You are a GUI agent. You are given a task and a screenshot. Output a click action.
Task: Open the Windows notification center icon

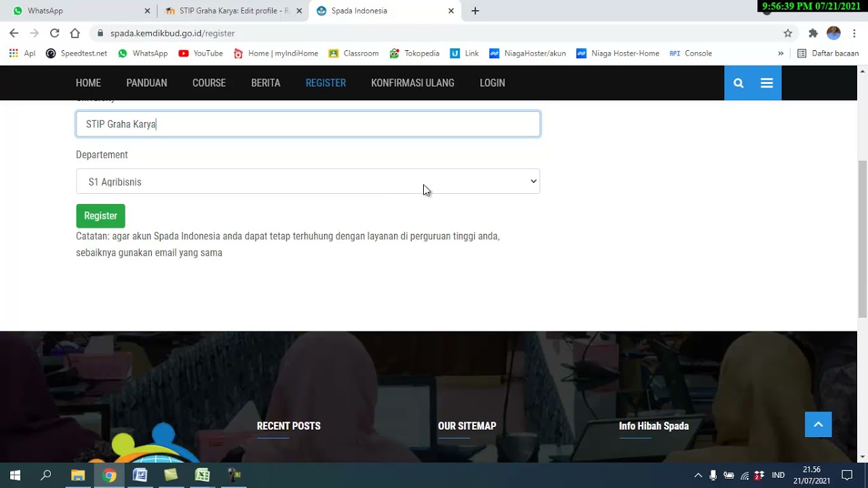coord(847,475)
